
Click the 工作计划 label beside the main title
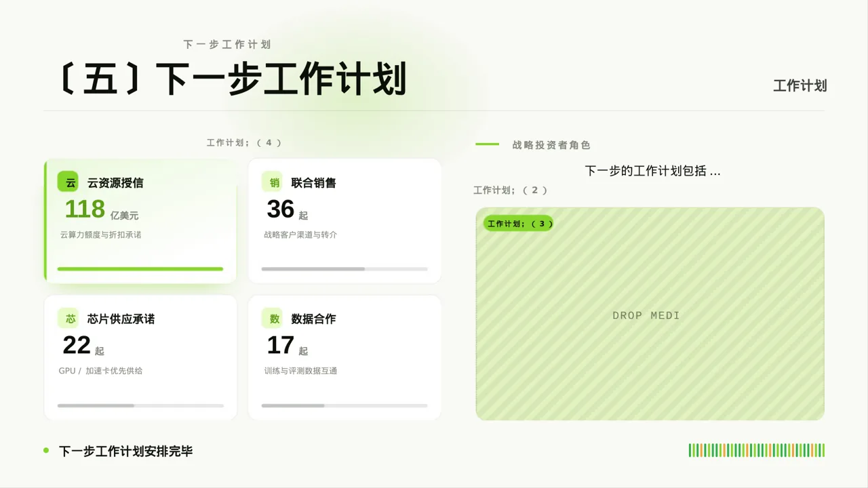coord(800,85)
